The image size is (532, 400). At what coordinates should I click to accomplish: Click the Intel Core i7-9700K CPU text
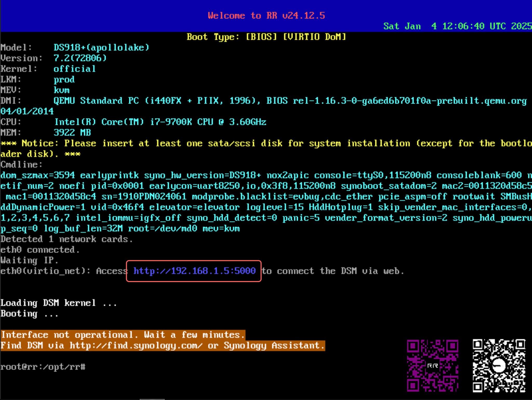click(x=160, y=122)
